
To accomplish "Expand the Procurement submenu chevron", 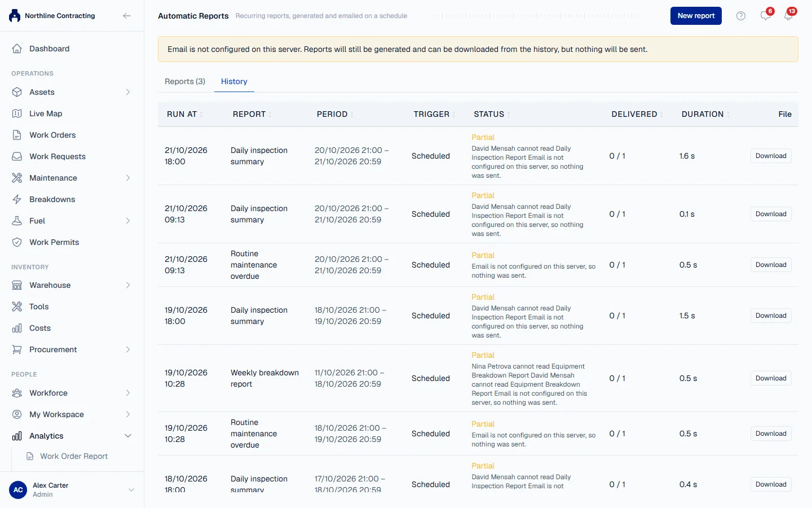I will 128,349.
